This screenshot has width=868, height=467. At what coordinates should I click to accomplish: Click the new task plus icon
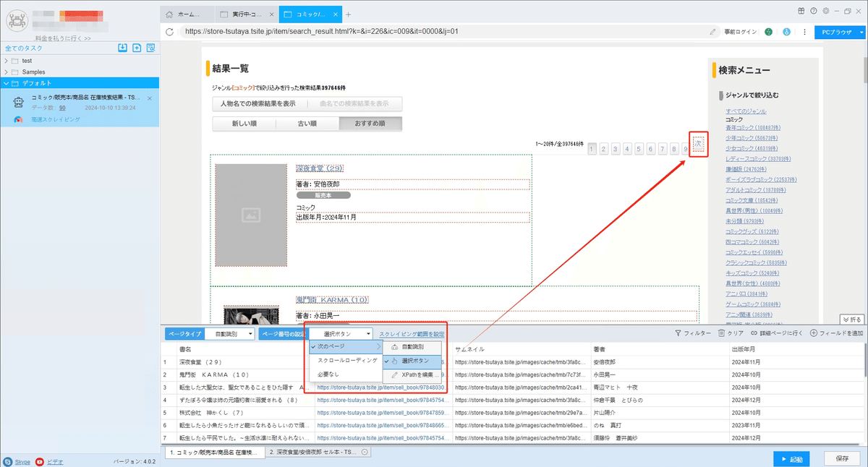point(137,48)
